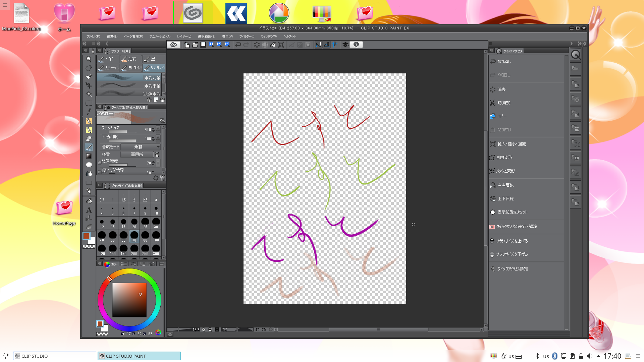The image size is (644, 362).
Task: Click 左右反転 in Quick Access
Action: point(505,185)
